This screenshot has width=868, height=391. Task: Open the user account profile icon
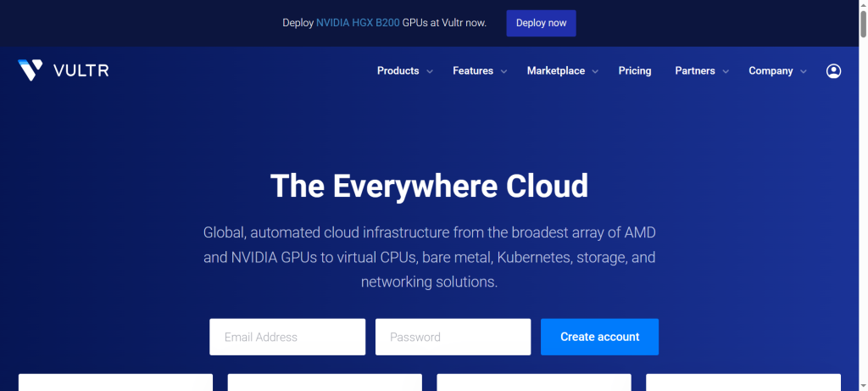834,71
